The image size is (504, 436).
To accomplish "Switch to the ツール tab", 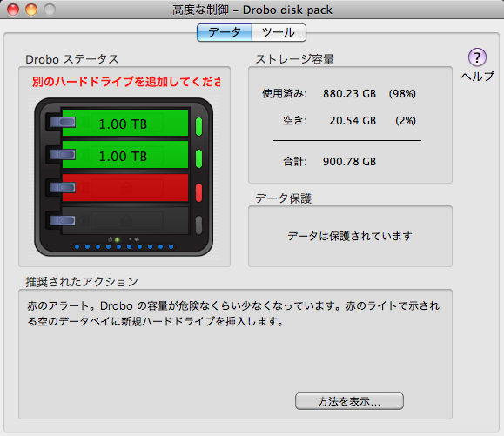I will [279, 32].
